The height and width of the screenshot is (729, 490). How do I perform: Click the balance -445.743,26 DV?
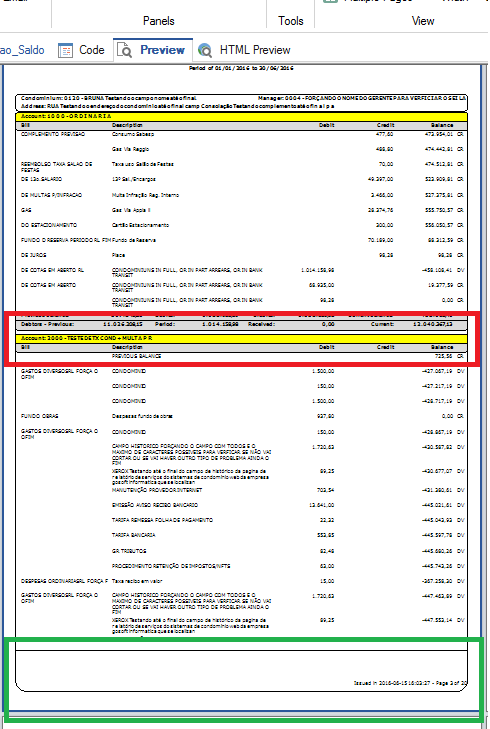443,566
